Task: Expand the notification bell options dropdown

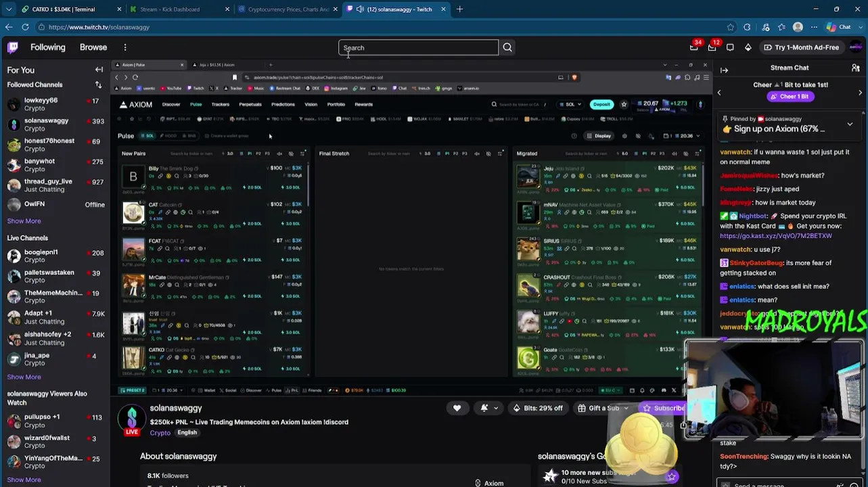Action: pyautogui.click(x=496, y=408)
